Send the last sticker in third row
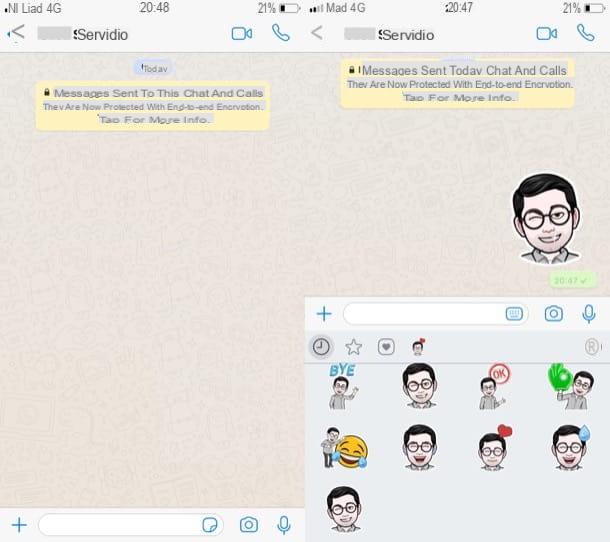The image size is (610, 542). [344, 509]
